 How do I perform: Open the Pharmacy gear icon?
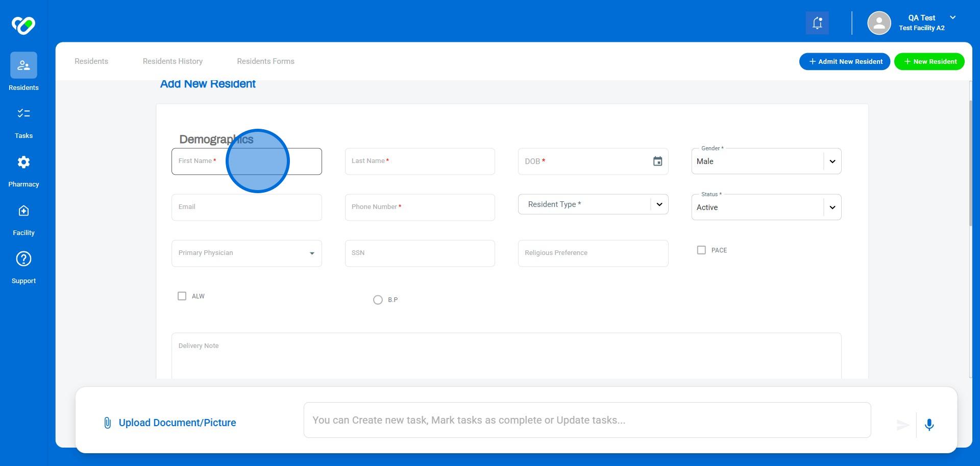(23, 162)
